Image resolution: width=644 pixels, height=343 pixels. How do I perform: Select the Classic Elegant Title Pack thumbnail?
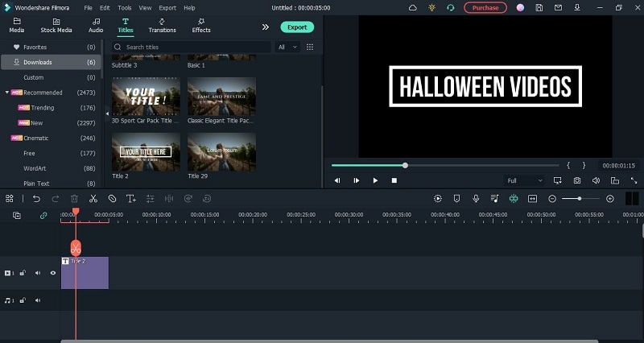pyautogui.click(x=222, y=97)
